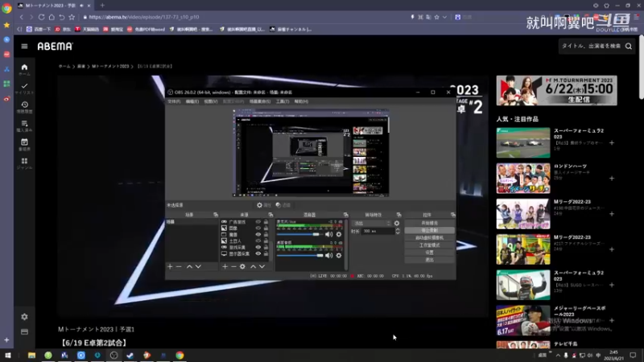
Task: Open scene transition properties gear
Action: tap(397, 224)
